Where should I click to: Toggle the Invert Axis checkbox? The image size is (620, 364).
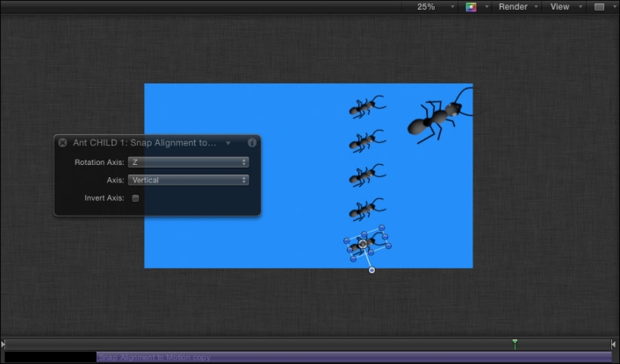point(135,198)
